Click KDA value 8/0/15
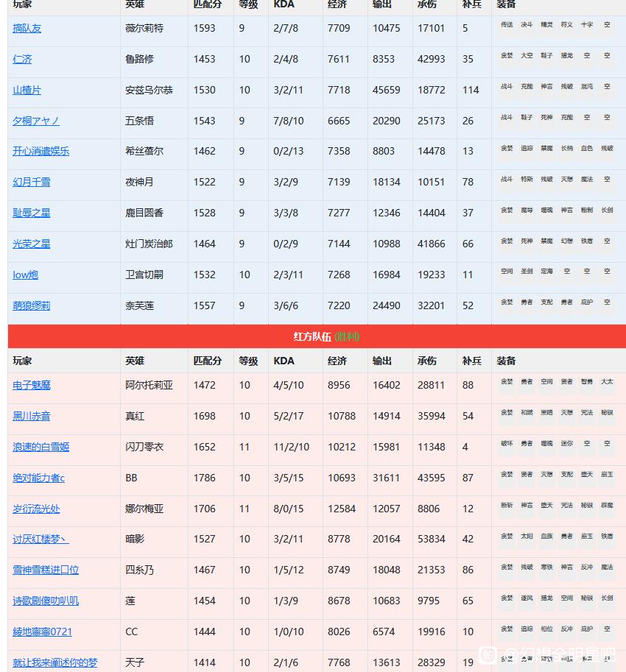 click(289, 509)
